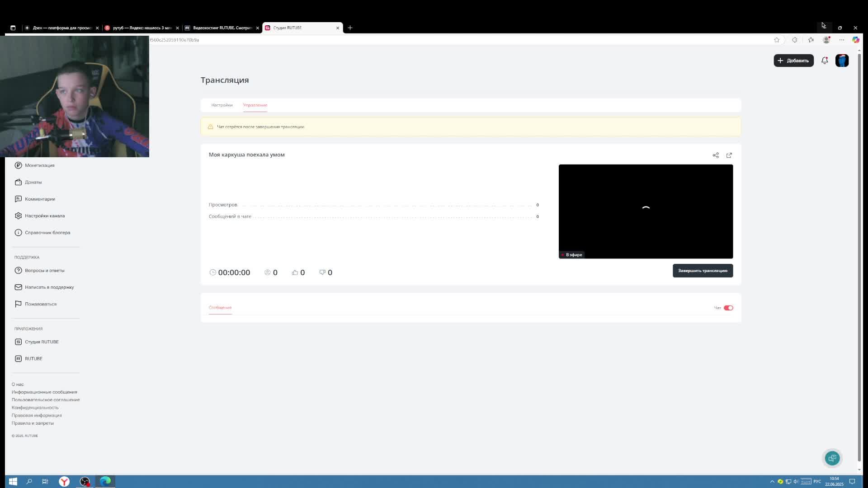Open the Сообщения chat section
The height and width of the screenshot is (488, 868).
[x=220, y=308]
